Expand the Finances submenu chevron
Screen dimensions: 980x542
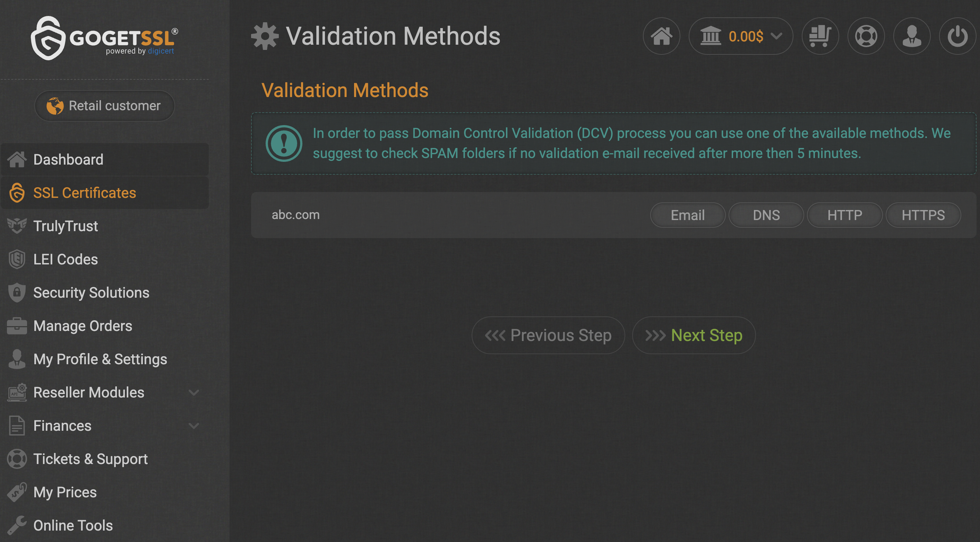coord(194,426)
